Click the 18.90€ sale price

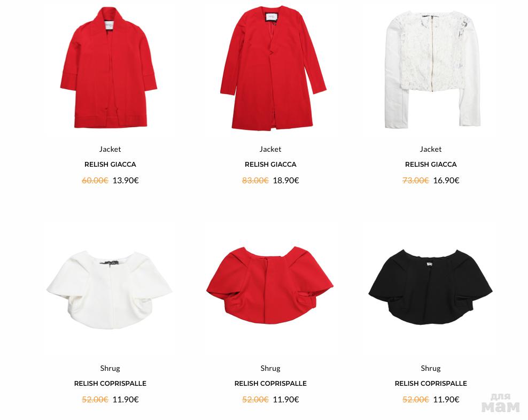tap(286, 181)
